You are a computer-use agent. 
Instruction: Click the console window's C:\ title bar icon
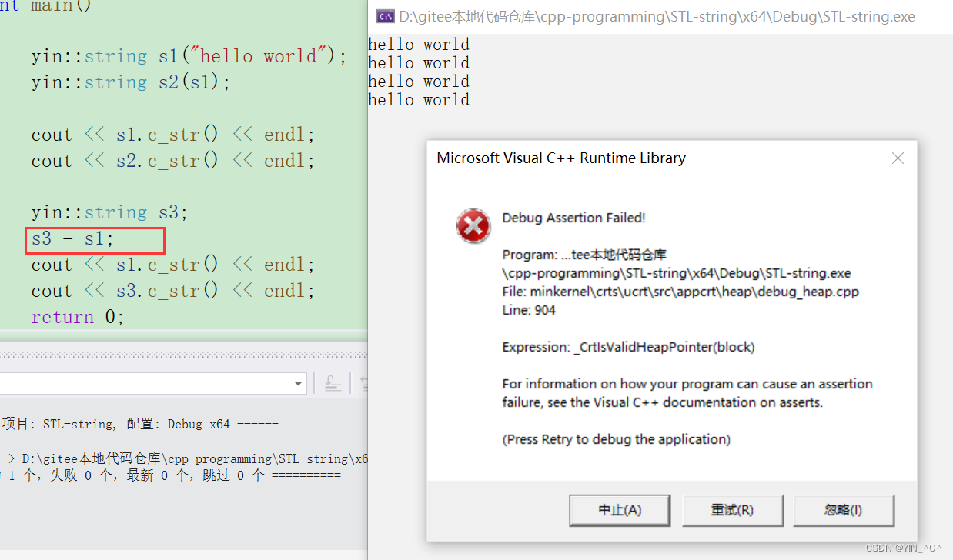click(385, 15)
